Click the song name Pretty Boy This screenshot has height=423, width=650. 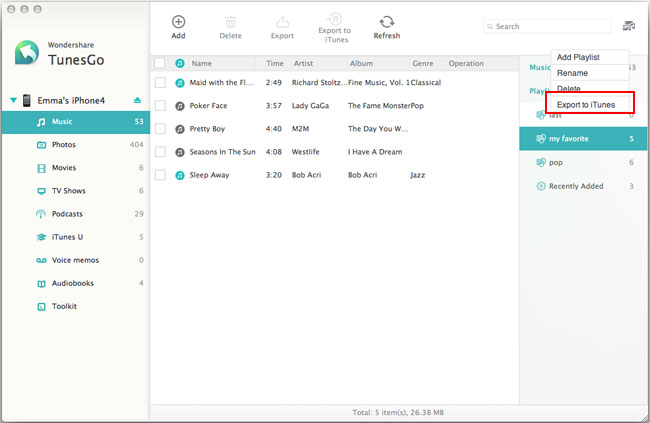(207, 129)
